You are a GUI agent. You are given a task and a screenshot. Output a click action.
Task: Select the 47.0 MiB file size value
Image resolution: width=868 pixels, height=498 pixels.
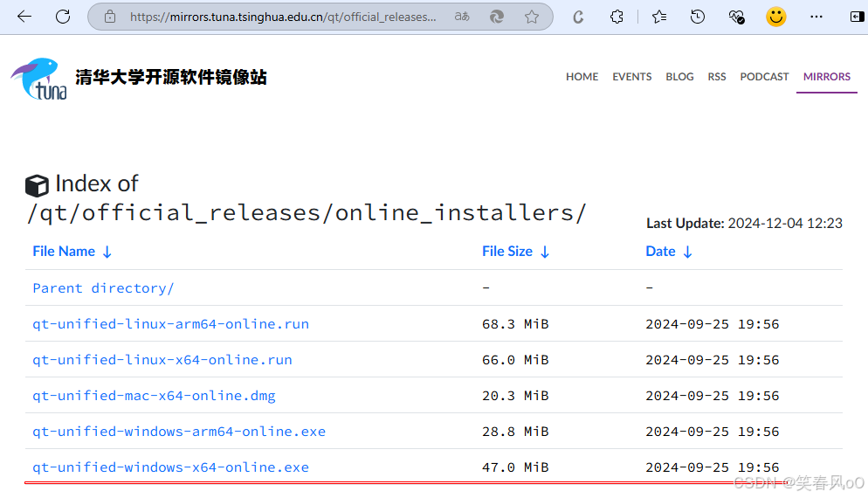tap(515, 467)
